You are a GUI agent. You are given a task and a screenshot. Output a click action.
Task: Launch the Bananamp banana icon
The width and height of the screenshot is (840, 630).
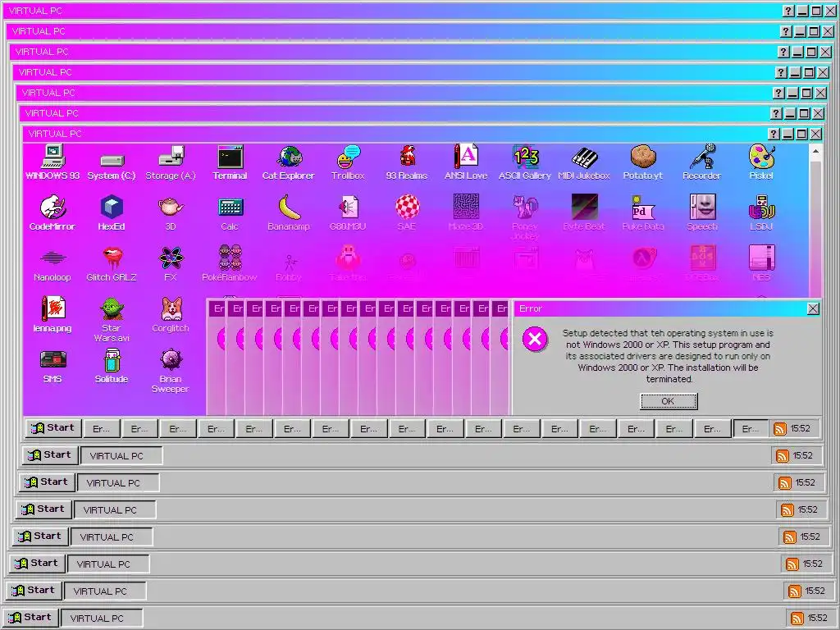(289, 212)
